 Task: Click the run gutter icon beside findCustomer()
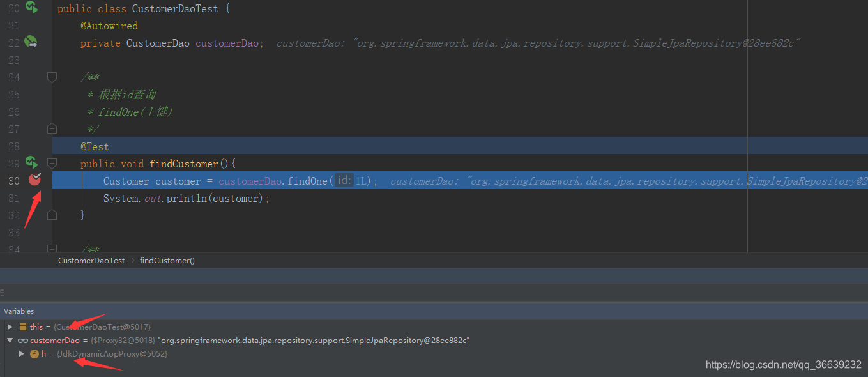click(31, 163)
